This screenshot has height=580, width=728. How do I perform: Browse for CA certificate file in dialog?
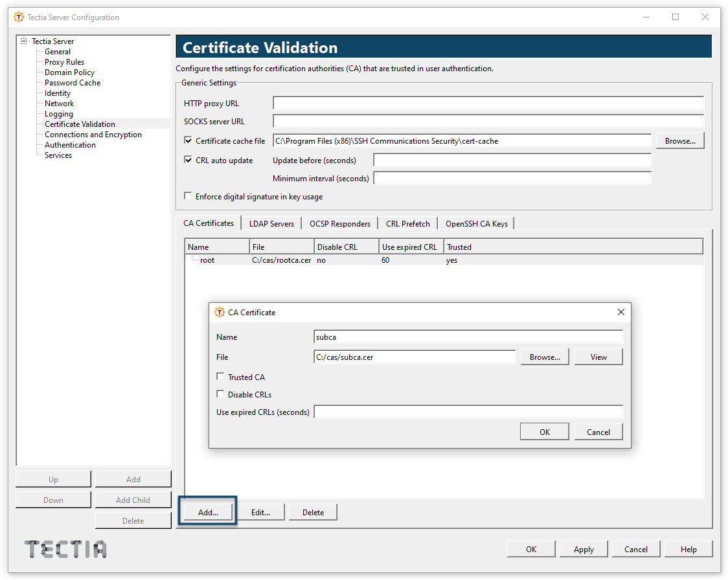pos(545,357)
